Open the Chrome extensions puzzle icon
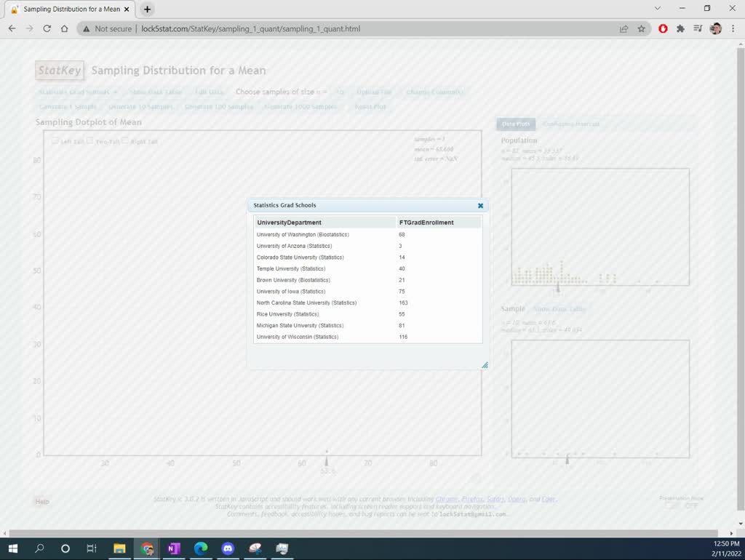Image resolution: width=745 pixels, height=560 pixels. pos(680,29)
